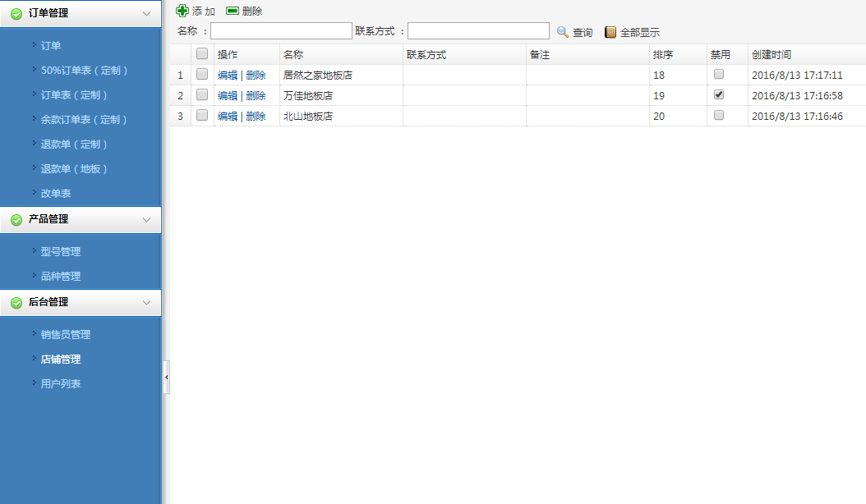This screenshot has width=866, height=504.
Task: Click the 全部显示 book icon
Action: pyautogui.click(x=610, y=32)
